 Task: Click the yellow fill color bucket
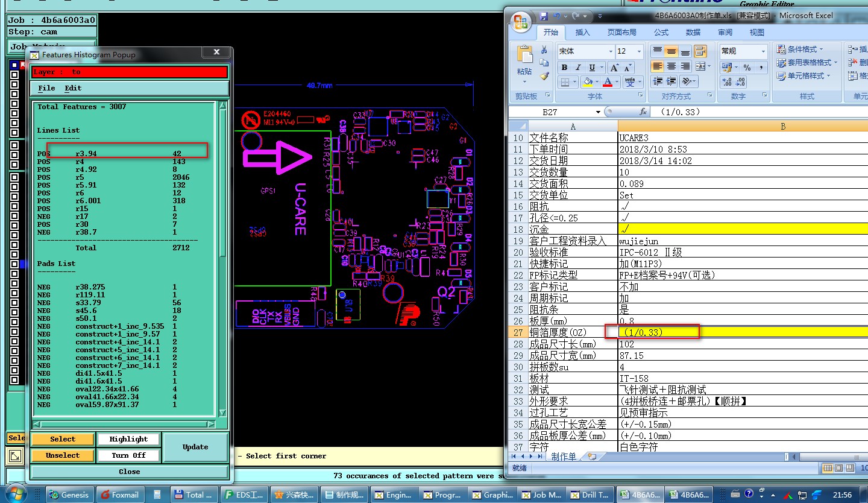(588, 81)
